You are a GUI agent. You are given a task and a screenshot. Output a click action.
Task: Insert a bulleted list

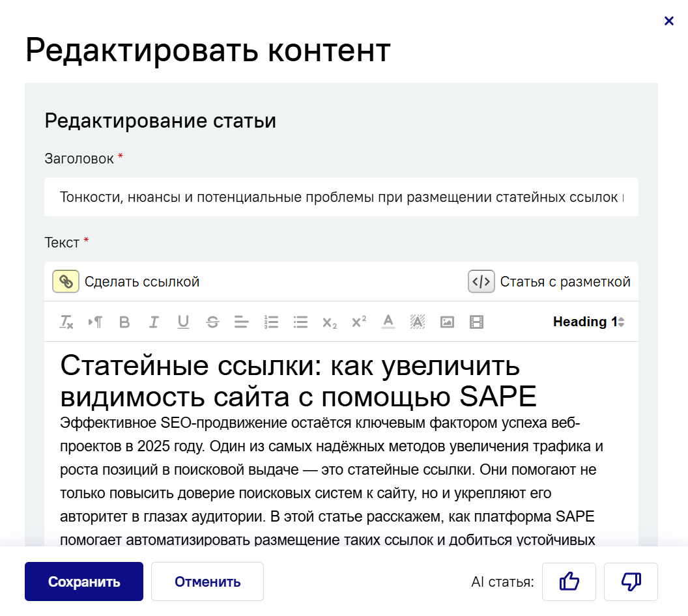(300, 322)
